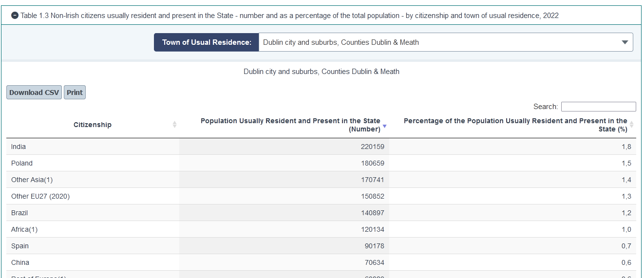Select the Spain citizenship cell
This screenshot has height=278, width=644.
[20, 246]
